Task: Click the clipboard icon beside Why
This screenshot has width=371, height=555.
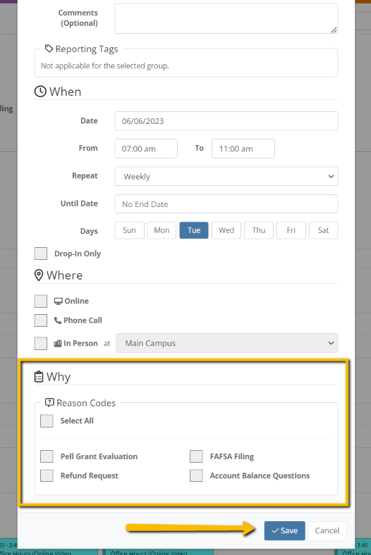Action: pyautogui.click(x=39, y=377)
